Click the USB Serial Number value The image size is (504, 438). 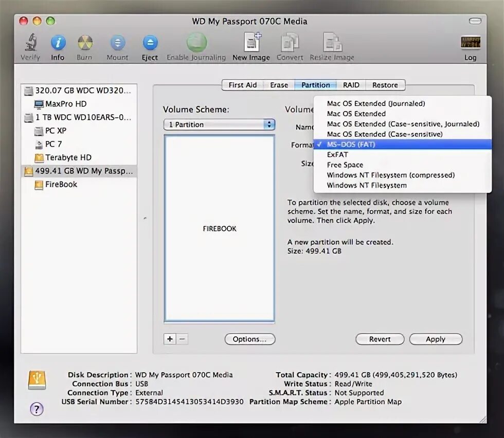(189, 401)
